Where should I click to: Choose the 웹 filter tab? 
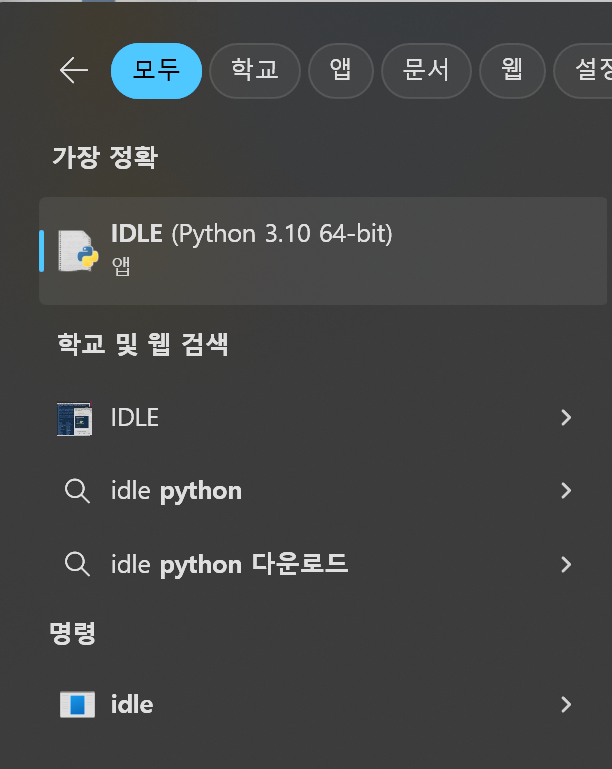point(512,71)
